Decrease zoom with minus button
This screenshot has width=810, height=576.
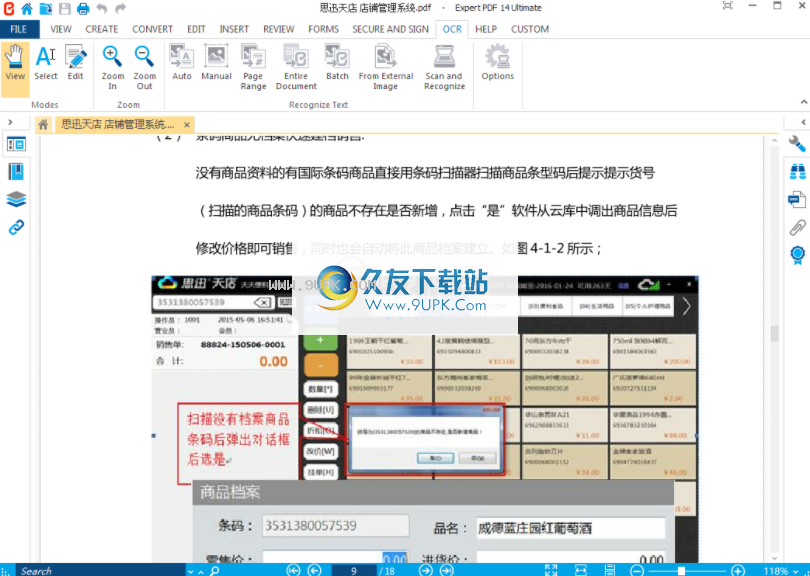tap(637, 570)
